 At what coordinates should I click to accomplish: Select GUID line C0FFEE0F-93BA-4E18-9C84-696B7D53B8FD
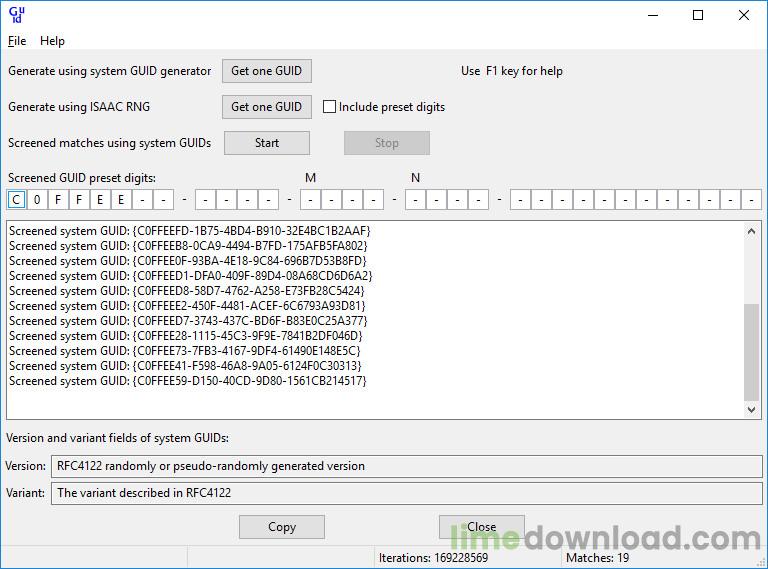coord(188,261)
